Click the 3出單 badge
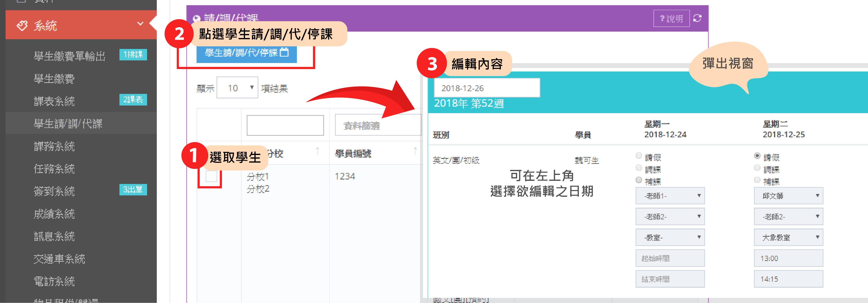Viewport: 868px width, 303px height. coord(133,190)
